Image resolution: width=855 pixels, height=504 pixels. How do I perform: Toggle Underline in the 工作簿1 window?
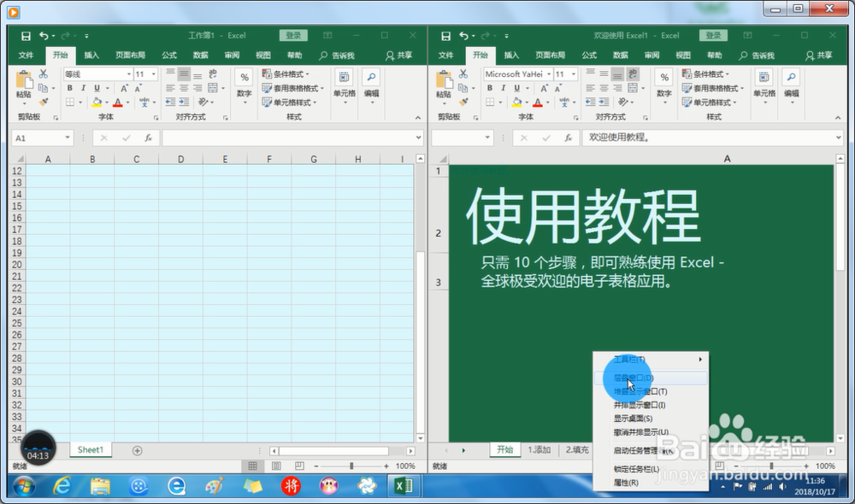pyautogui.click(x=97, y=88)
